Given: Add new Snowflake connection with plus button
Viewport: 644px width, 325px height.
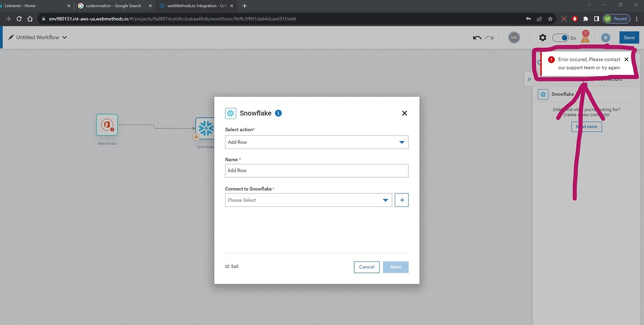Looking at the screenshot, I should point(402,200).
